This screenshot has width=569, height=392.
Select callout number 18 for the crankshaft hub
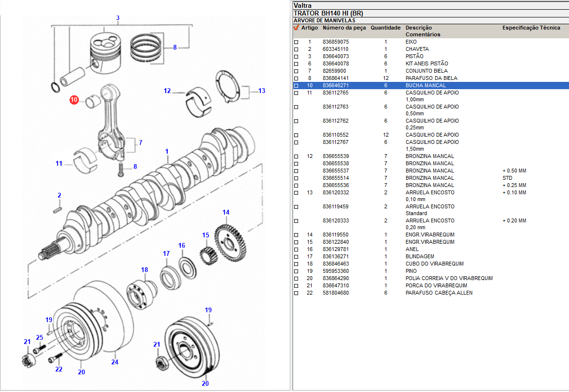tap(144, 270)
